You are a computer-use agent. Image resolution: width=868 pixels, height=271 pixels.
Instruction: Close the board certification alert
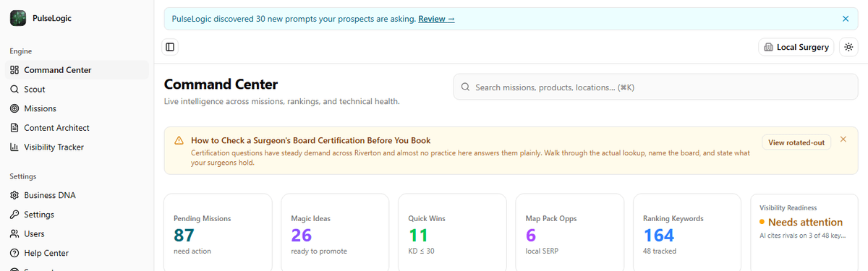pos(843,139)
